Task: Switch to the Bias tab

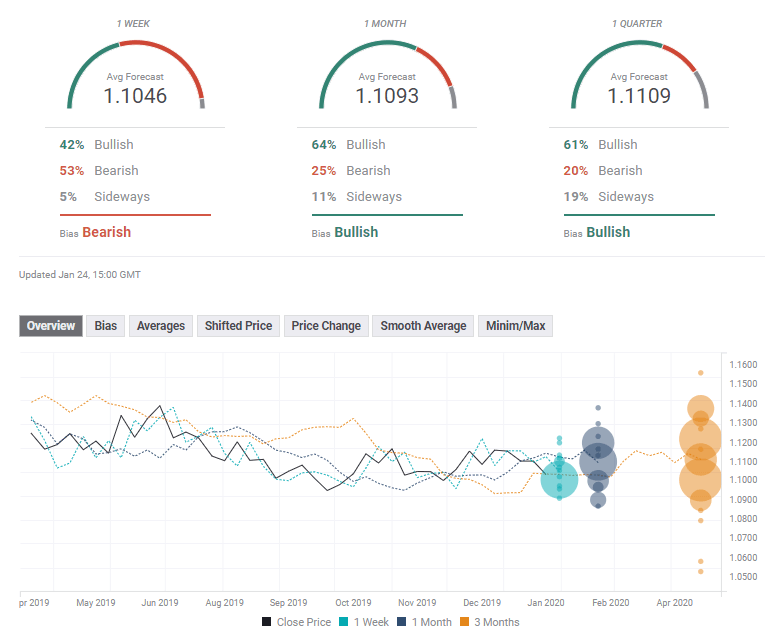Action: click(x=105, y=326)
